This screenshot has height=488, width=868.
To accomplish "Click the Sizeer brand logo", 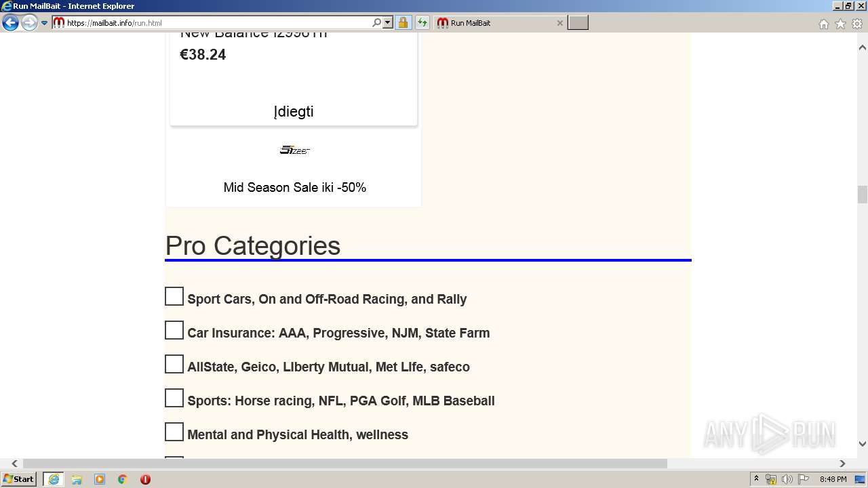I will 295,150.
